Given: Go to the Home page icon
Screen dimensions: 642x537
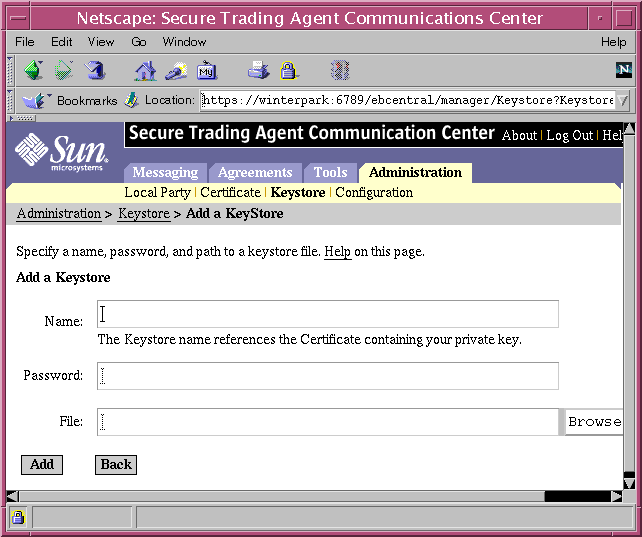Looking at the screenshot, I should point(145,71).
